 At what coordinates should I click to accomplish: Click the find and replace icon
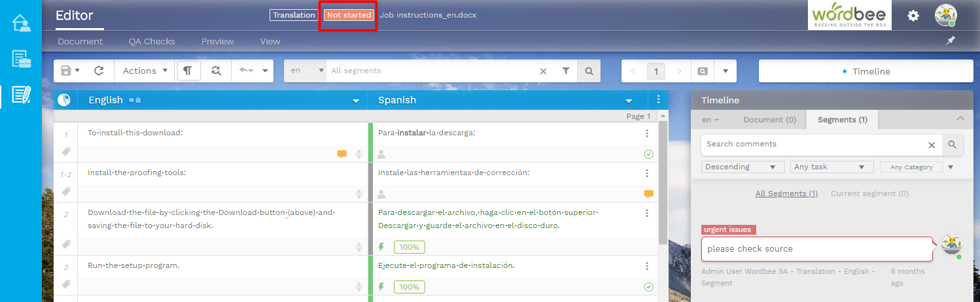coord(216,71)
